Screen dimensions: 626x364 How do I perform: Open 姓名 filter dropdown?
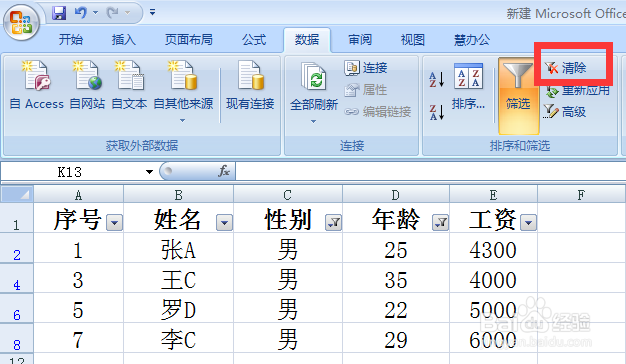(224, 223)
